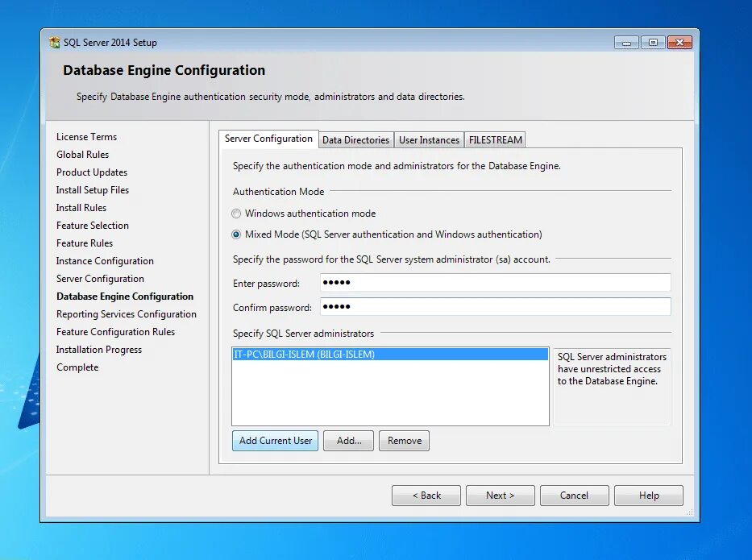The width and height of the screenshot is (752, 560).
Task: Focus the Confirm password field
Action: 496,307
